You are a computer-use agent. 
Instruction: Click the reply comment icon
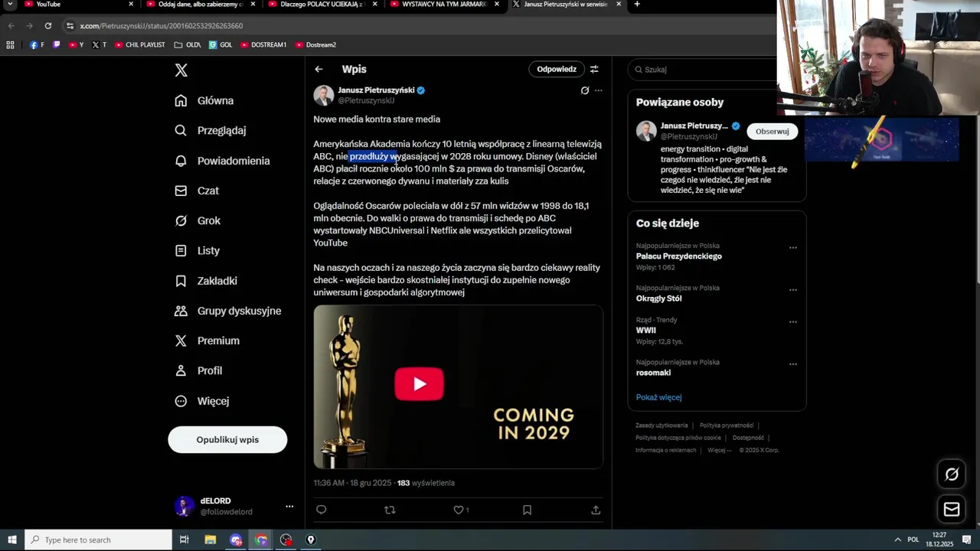pos(322,510)
